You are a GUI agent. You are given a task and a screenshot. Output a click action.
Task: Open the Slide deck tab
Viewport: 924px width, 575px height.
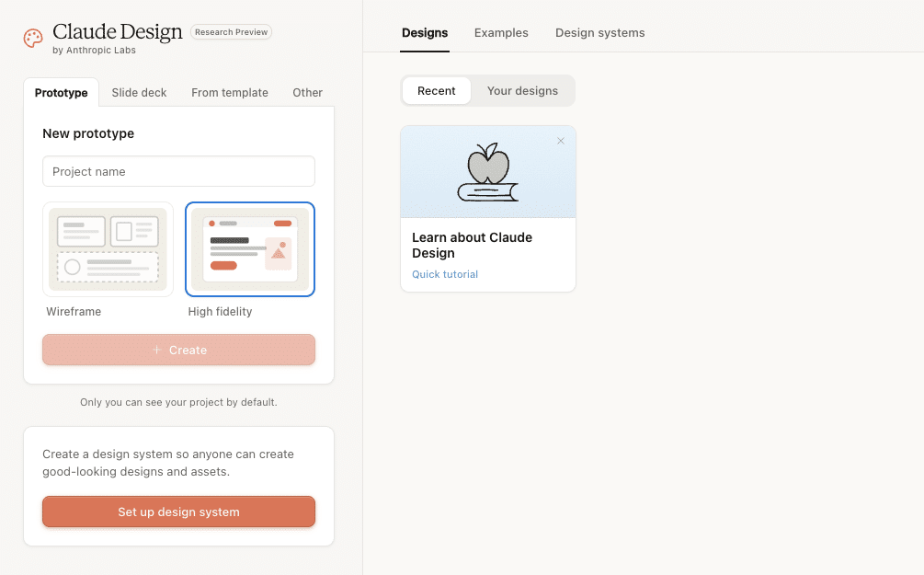click(139, 93)
